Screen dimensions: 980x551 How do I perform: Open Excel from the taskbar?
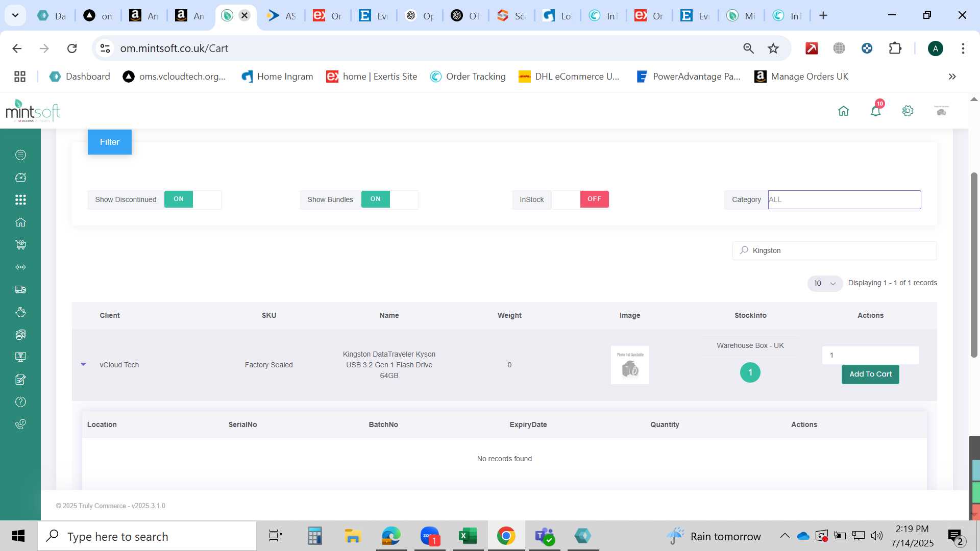tap(468, 536)
